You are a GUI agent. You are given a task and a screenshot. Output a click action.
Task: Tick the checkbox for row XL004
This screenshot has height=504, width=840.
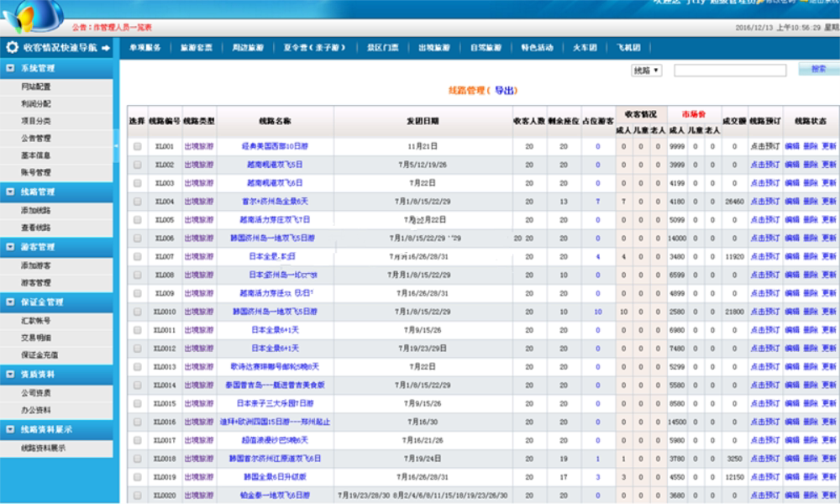[x=138, y=202]
